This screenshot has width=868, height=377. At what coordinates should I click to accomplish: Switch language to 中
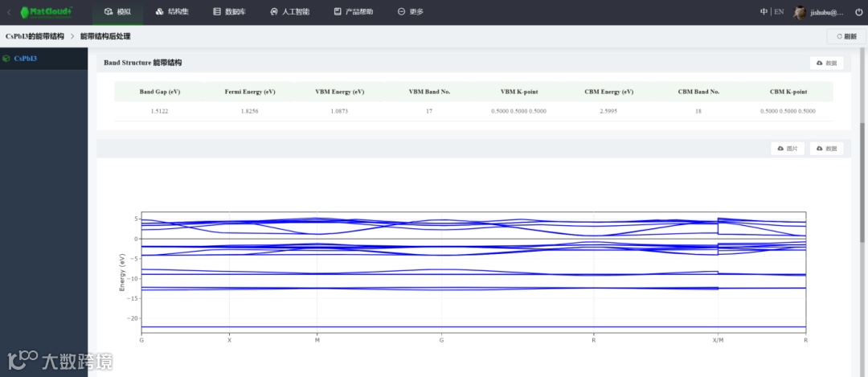coord(764,11)
